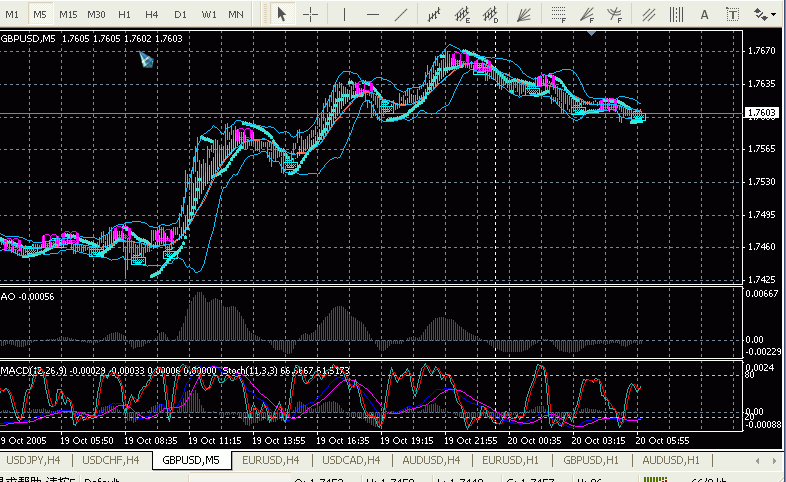Image resolution: width=786 pixels, height=482 pixels.
Task: Enable the D1 daily timeframe
Action: pos(180,14)
